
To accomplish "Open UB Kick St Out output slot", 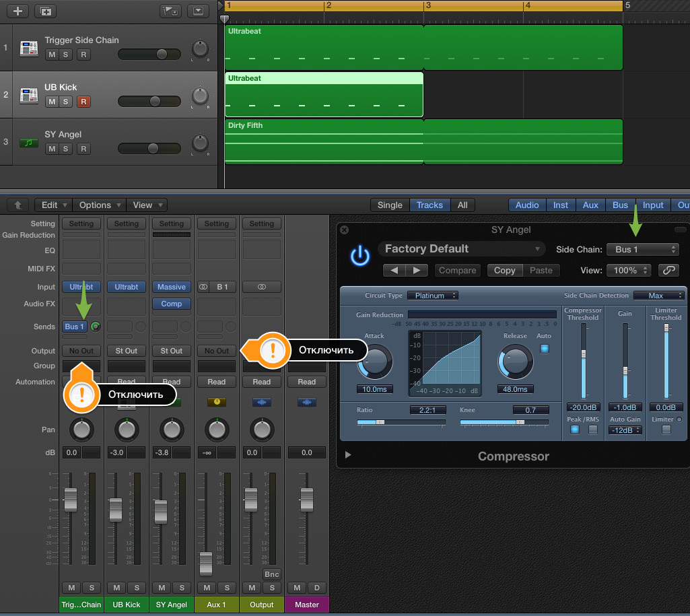I will [x=127, y=351].
